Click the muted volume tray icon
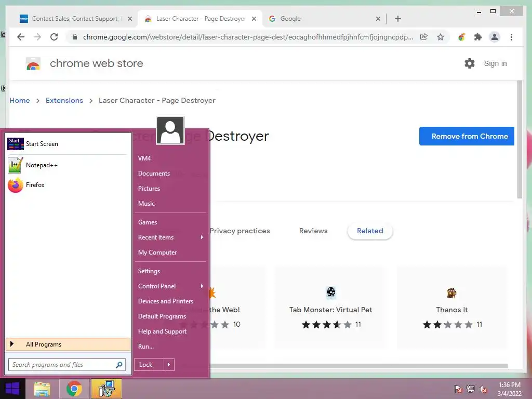Image resolution: width=532 pixels, height=399 pixels. (x=483, y=389)
